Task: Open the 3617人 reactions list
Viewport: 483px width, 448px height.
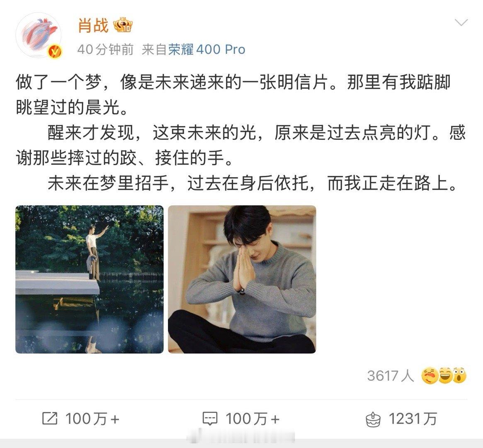Action: pyautogui.click(x=390, y=375)
